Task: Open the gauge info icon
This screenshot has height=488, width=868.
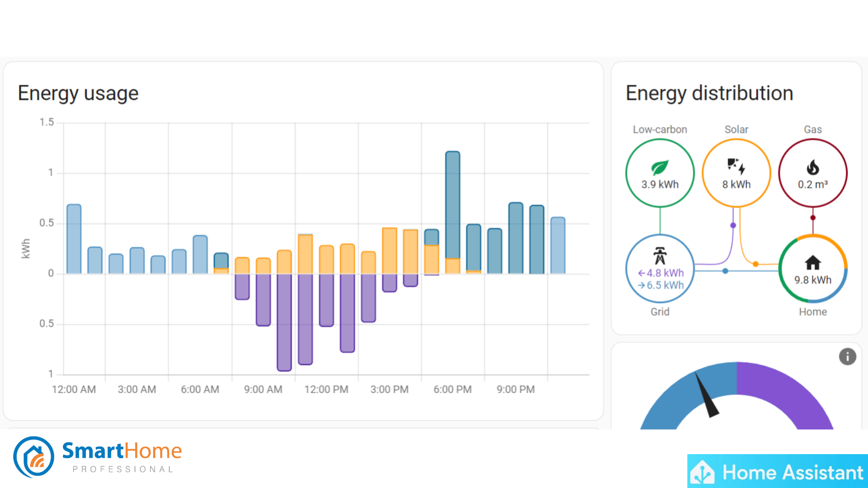Action: 847,357
